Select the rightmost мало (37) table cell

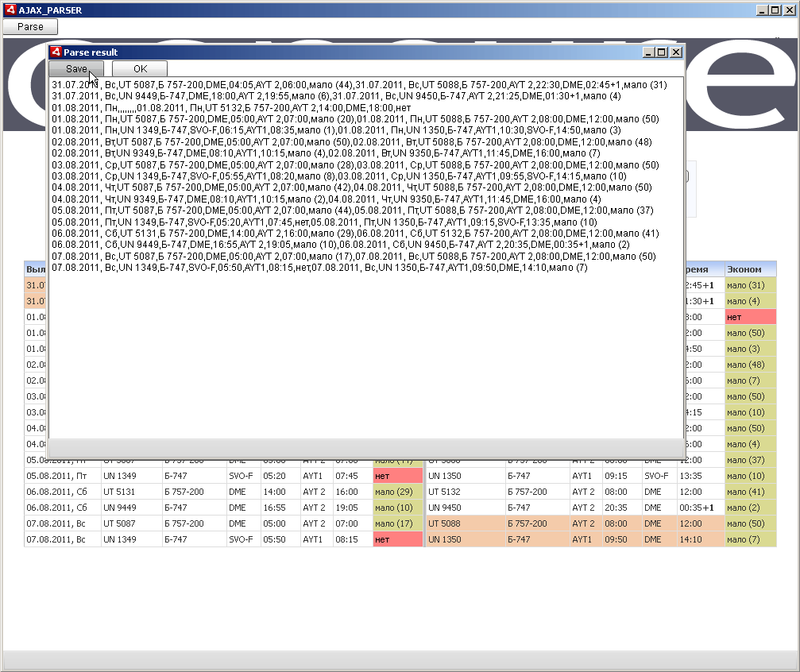click(x=751, y=460)
